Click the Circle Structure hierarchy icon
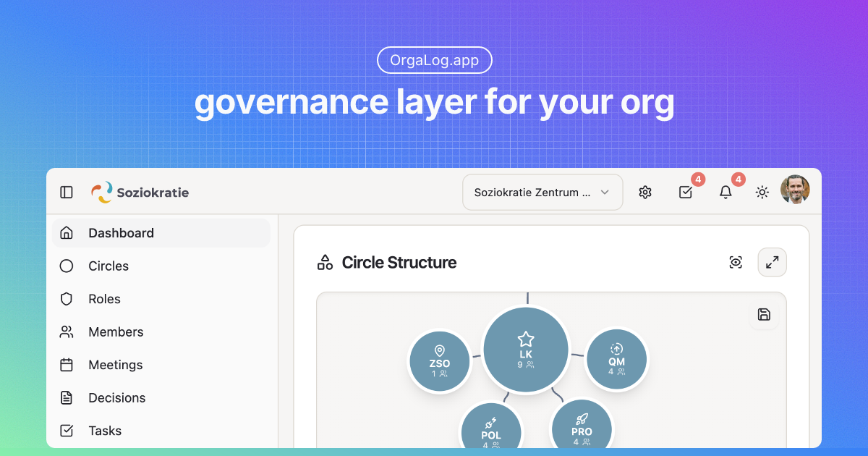 tap(324, 262)
